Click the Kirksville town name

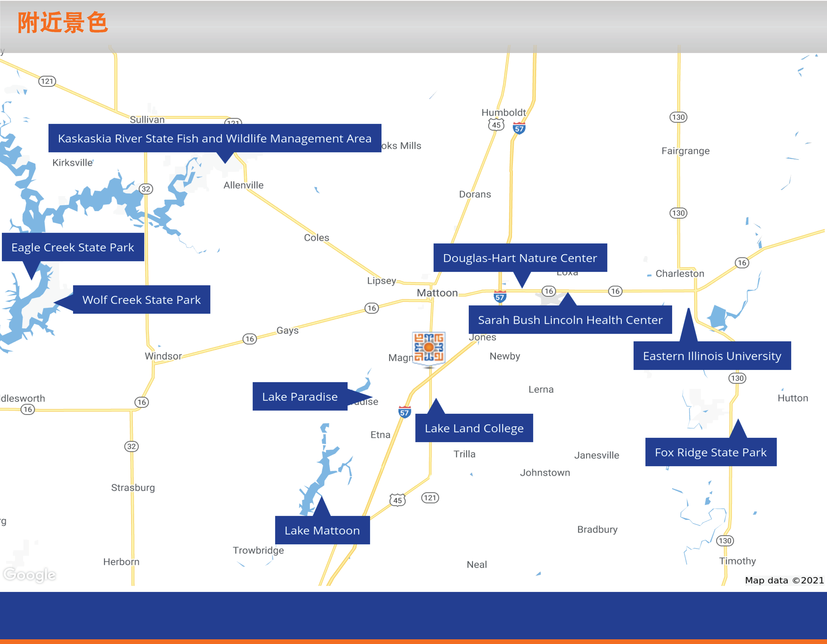pyautogui.click(x=72, y=163)
